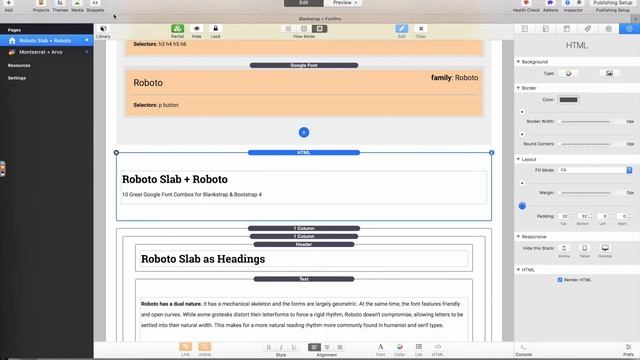
Task: Open fifth inspector tab
Action: pyautogui.click(x=608, y=29)
